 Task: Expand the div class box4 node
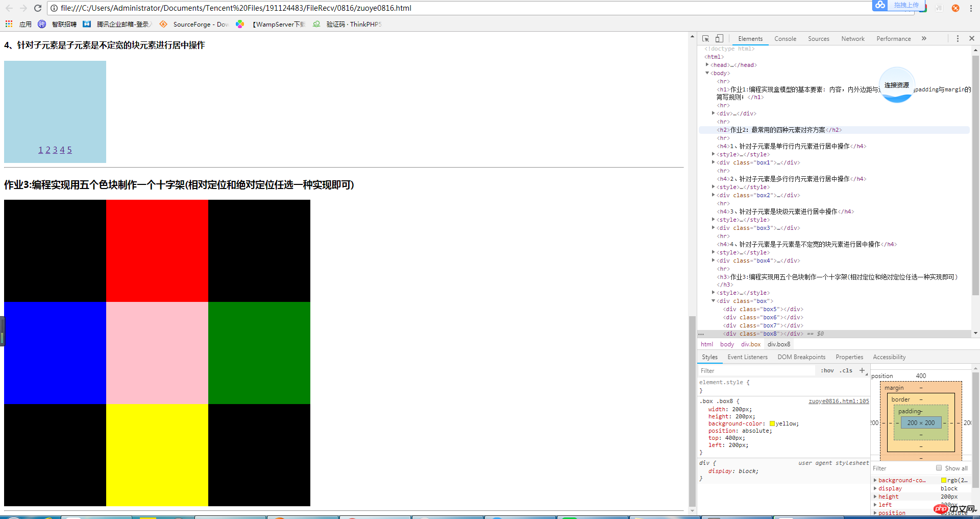713,261
